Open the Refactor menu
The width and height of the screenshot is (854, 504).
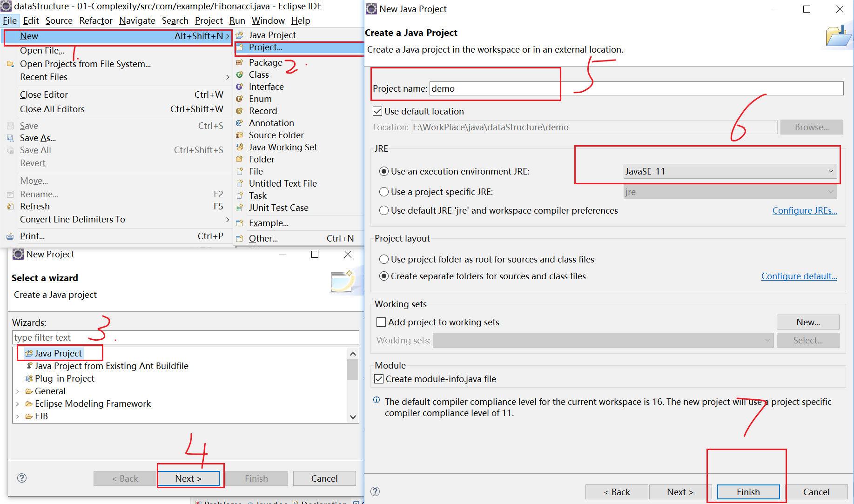[x=96, y=20]
